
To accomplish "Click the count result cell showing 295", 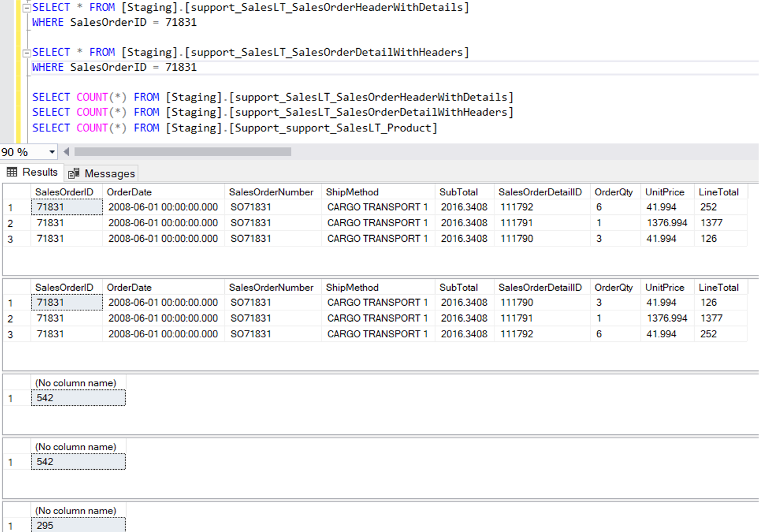I will (78, 525).
